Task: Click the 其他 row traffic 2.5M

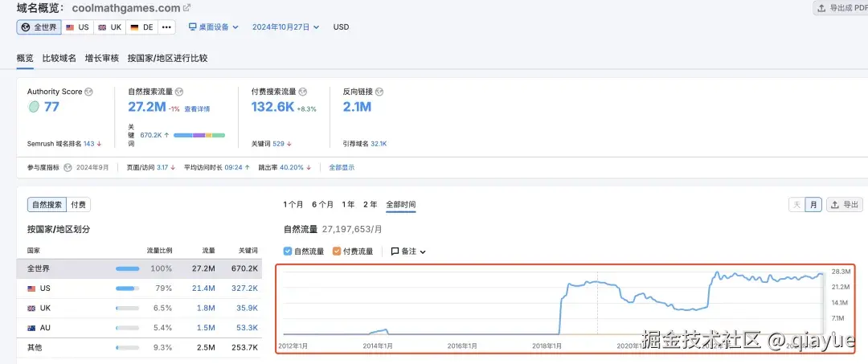Action: pos(206,347)
